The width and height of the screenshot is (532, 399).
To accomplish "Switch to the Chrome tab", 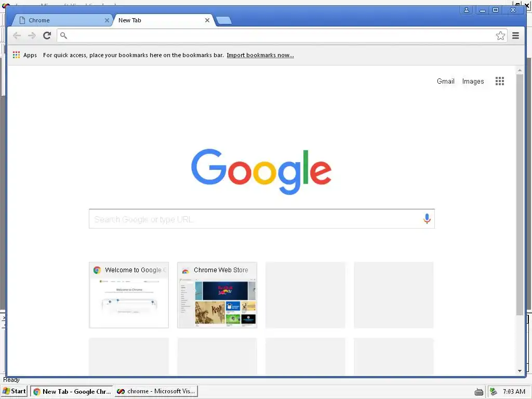I will tap(61, 20).
